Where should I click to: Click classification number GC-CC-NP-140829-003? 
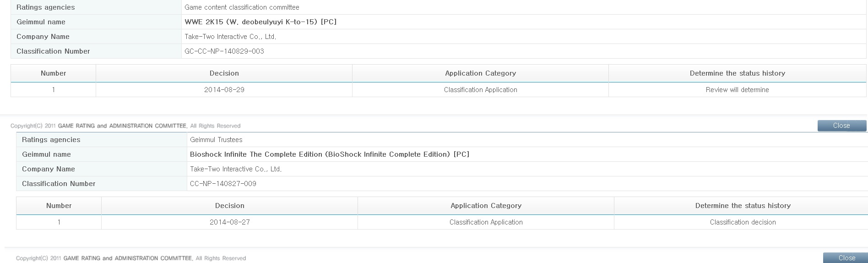224,51
